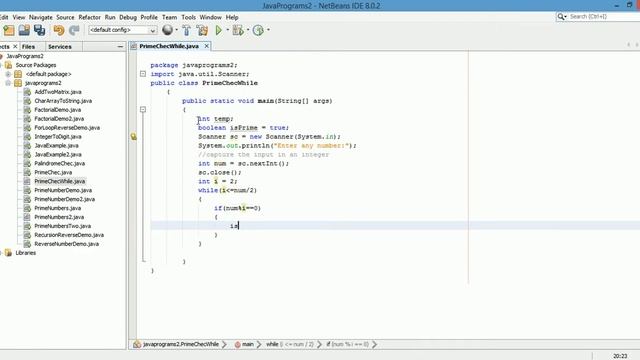
Task: Open the Navigate menu
Action: click(41, 17)
